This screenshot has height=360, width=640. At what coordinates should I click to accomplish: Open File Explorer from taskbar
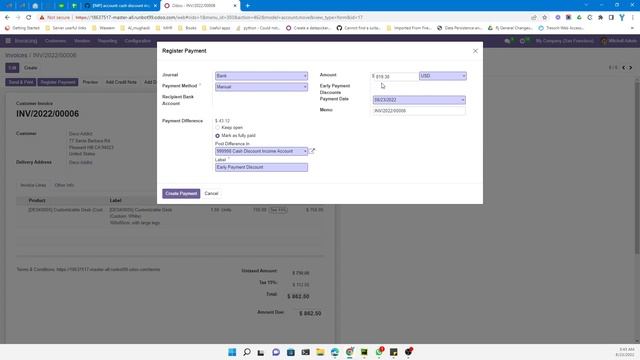320,352
